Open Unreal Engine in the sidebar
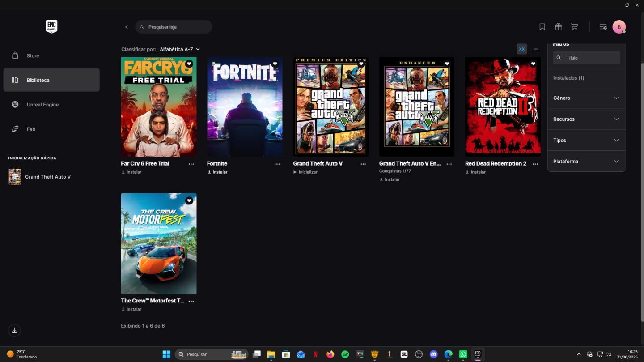Viewport: 644px width, 362px height. (51, 104)
